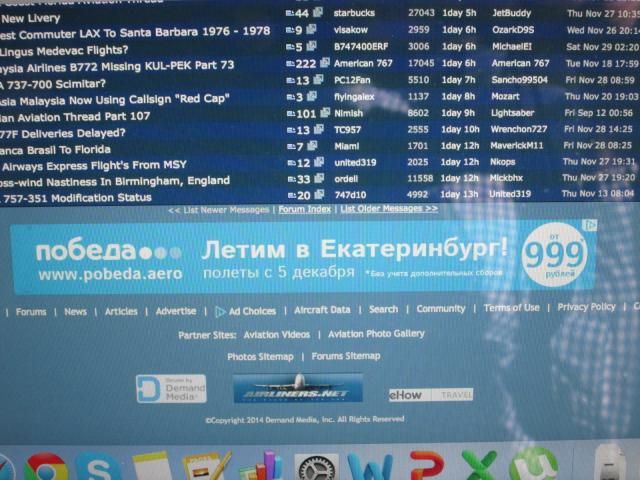Click the Pobeda Yekaterinburg banner ad
Image resolution: width=640 pixels, height=480 pixels.
303,258
